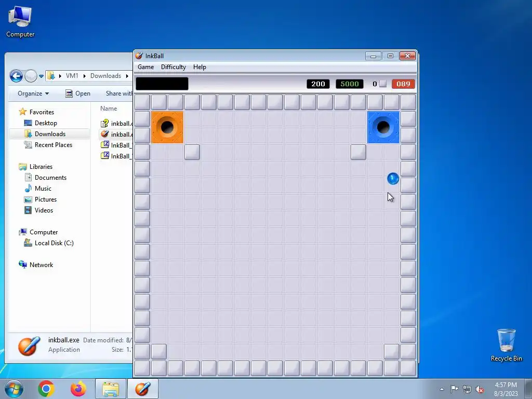
Task: Open the Difficulty menu in InkBall
Action: point(174,67)
